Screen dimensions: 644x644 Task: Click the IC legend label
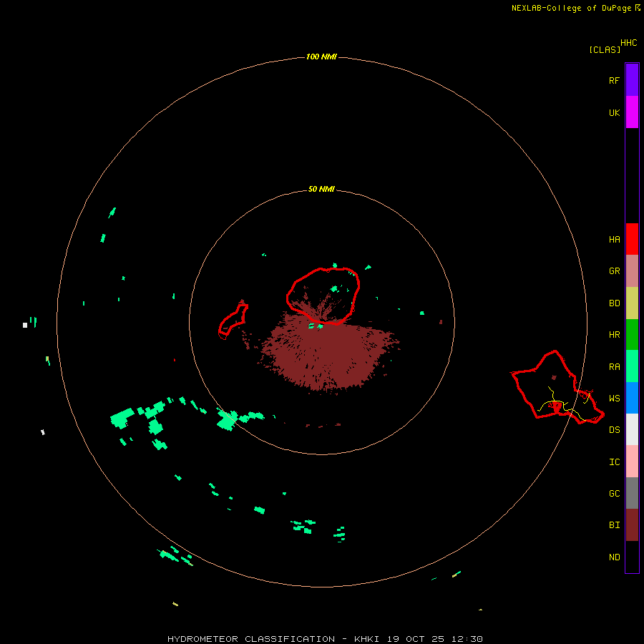click(x=614, y=462)
